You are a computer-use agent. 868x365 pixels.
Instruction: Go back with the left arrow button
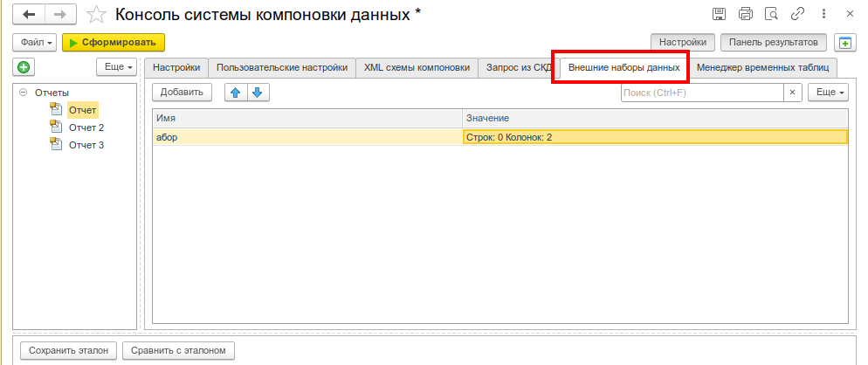tap(29, 14)
